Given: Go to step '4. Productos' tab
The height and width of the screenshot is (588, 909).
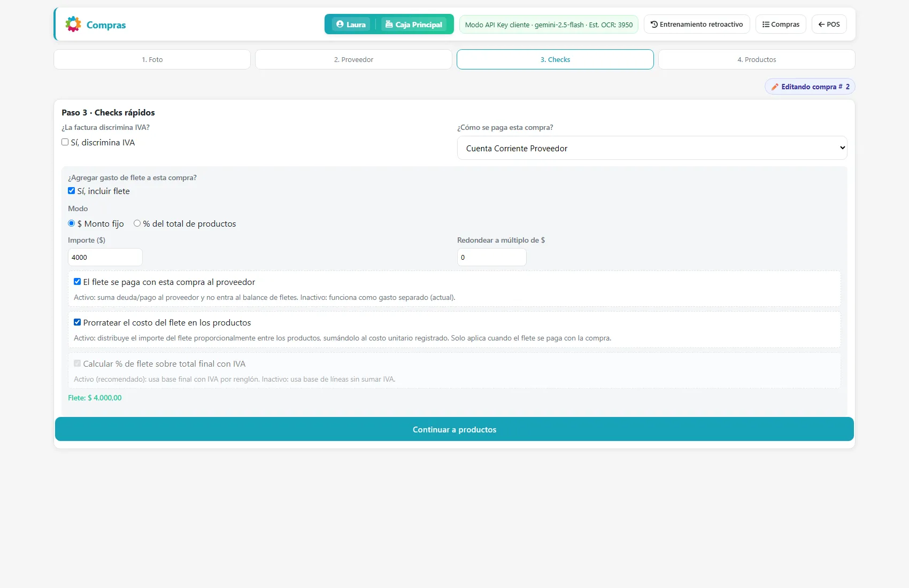Looking at the screenshot, I should (757, 59).
